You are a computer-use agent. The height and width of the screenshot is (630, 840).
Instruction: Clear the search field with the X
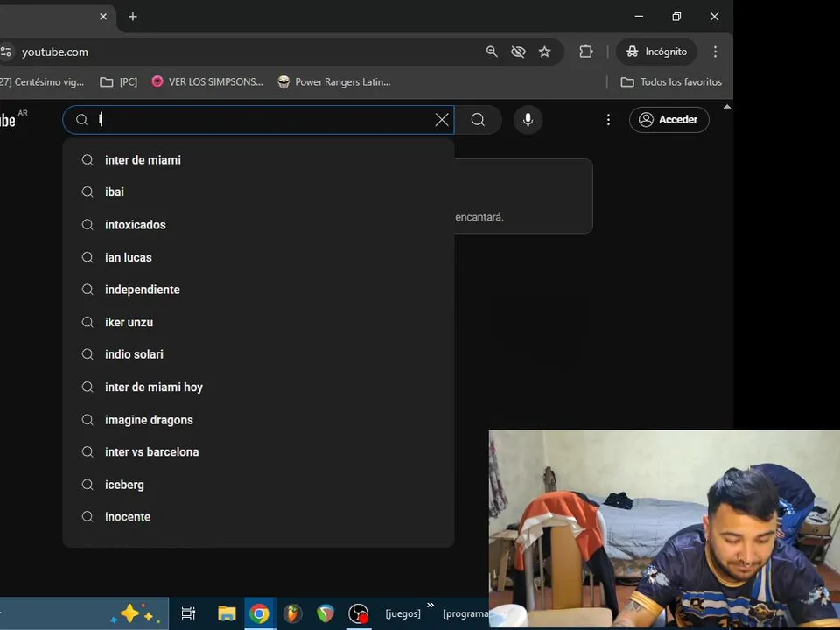coord(442,120)
